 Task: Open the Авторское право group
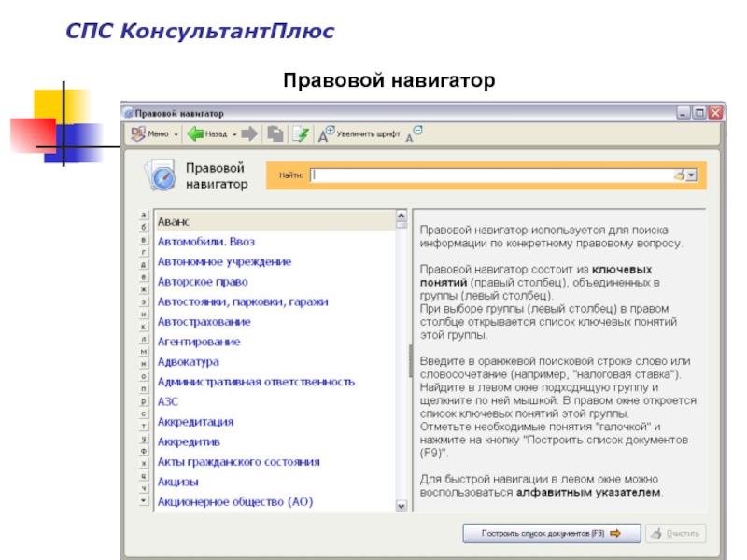[203, 282]
